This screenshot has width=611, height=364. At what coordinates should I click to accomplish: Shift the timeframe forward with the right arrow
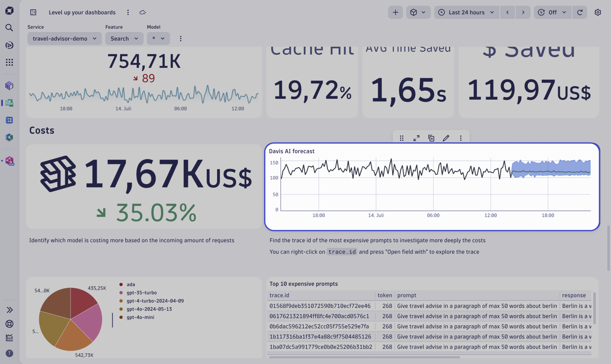523,12
